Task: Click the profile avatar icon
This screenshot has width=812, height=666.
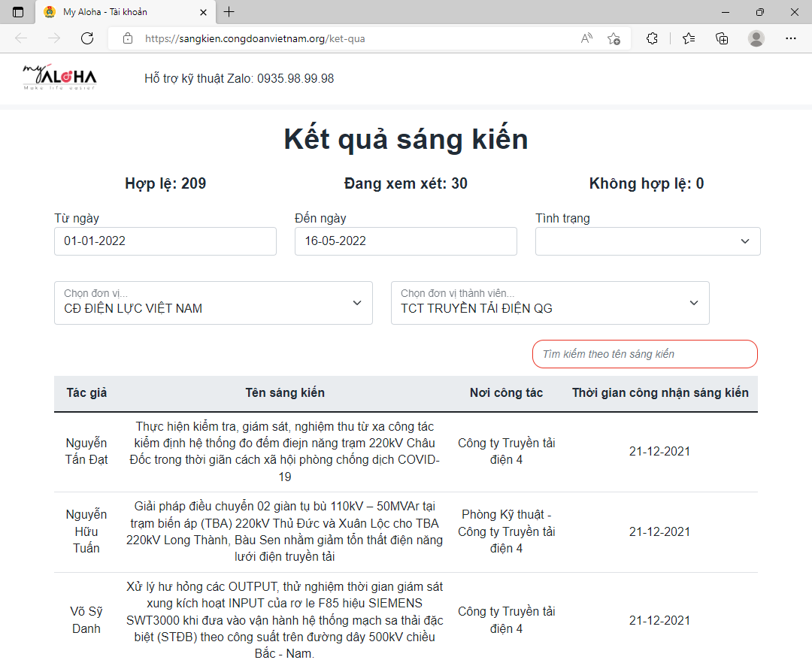Action: (x=756, y=38)
